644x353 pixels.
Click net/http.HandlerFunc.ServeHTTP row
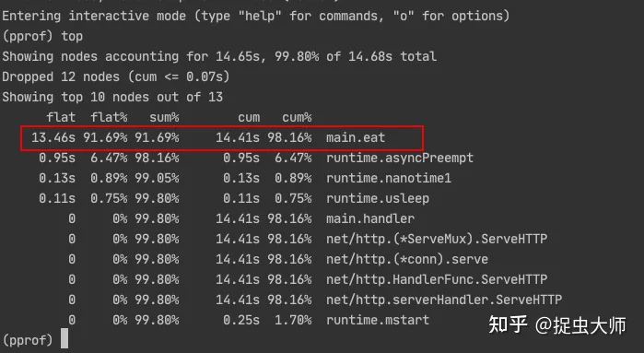pos(437,279)
